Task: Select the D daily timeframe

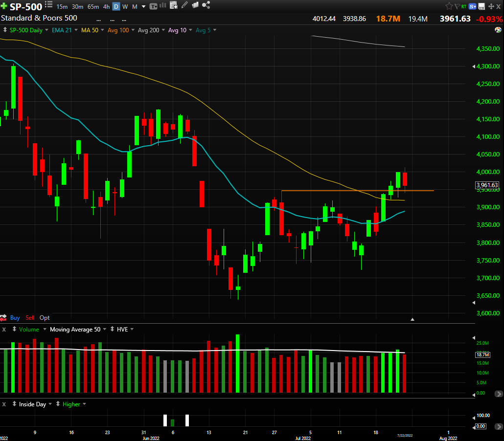Action: click(116, 6)
